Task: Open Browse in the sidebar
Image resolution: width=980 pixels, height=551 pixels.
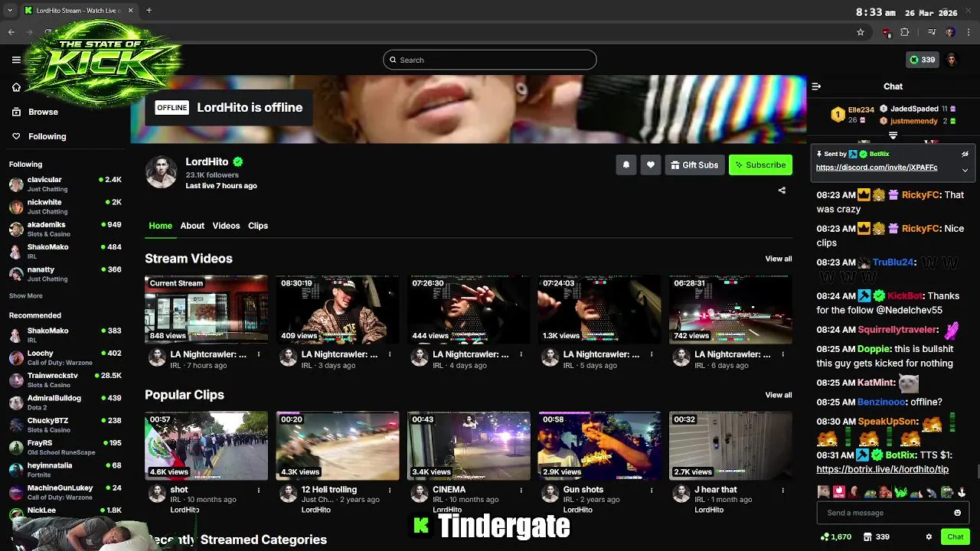Action: tap(43, 112)
